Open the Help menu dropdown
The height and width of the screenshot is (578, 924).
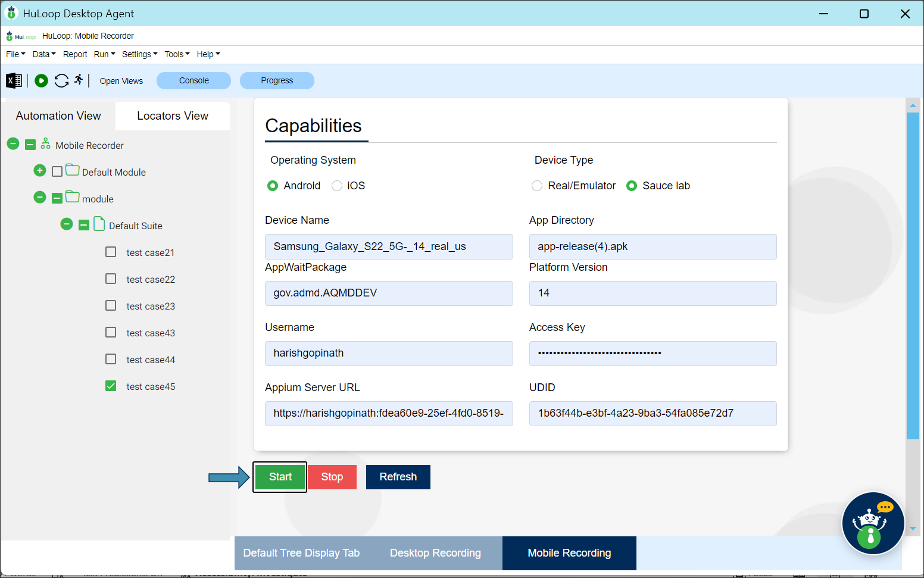208,54
